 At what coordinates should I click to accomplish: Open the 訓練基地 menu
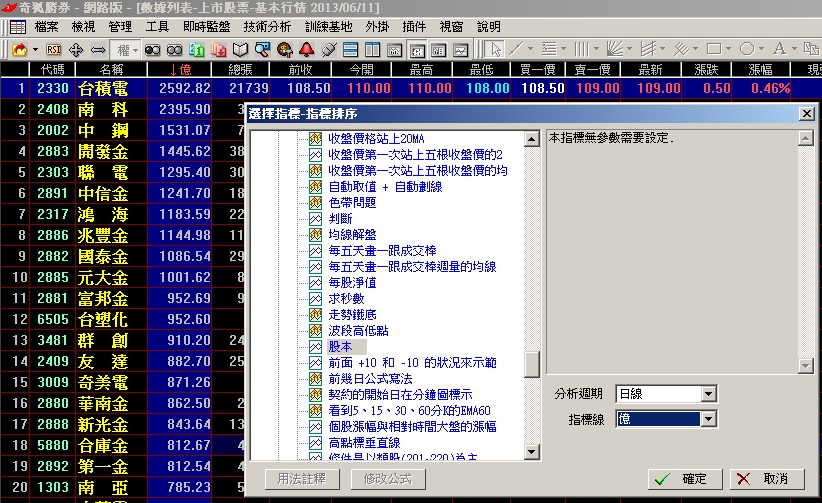click(328, 27)
